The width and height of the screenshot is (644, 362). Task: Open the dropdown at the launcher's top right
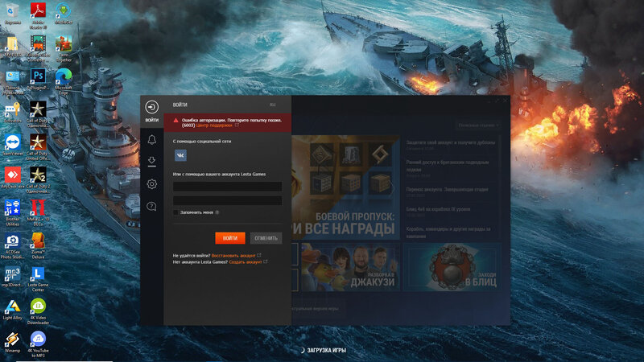(x=478, y=125)
